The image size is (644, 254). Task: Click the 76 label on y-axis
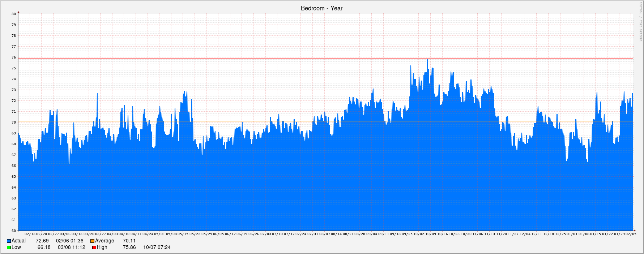14,57
